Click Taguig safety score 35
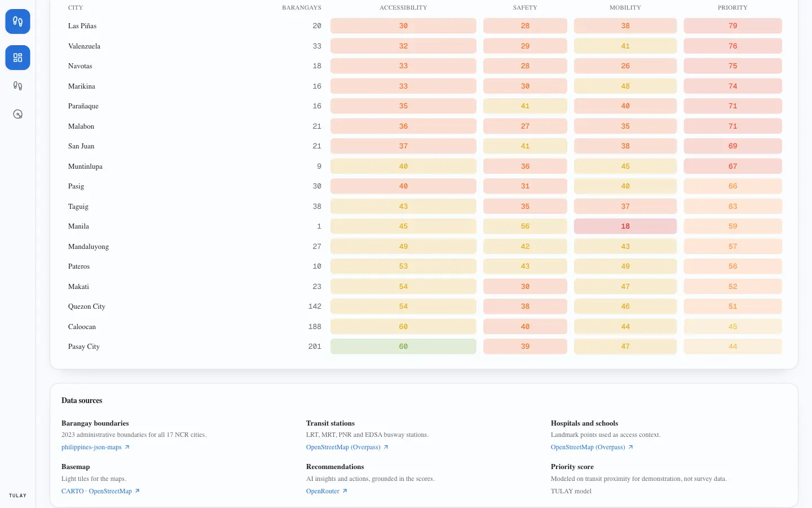Viewport: 812px width, 508px height. (525, 207)
